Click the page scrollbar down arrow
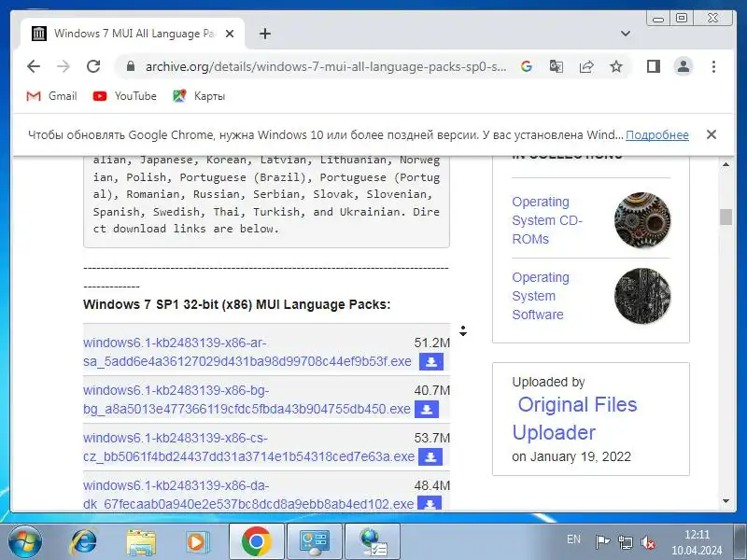The height and width of the screenshot is (560, 747). tap(726, 501)
